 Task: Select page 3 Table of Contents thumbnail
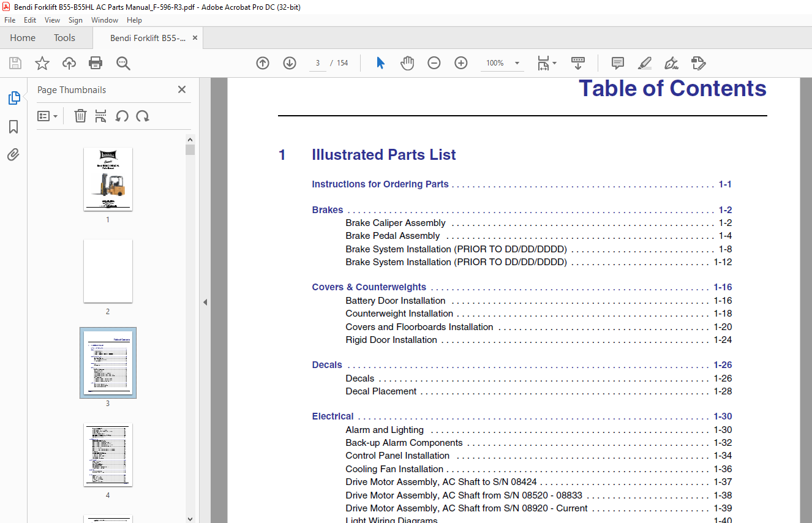point(108,363)
